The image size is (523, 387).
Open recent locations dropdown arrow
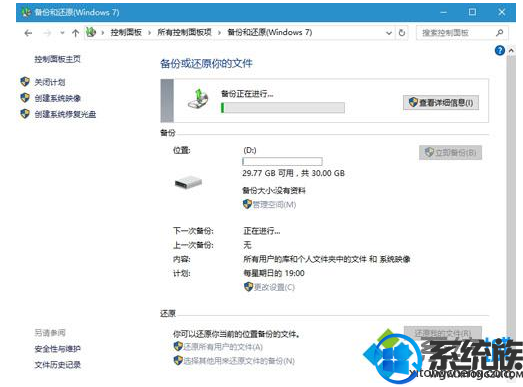click(x=62, y=33)
